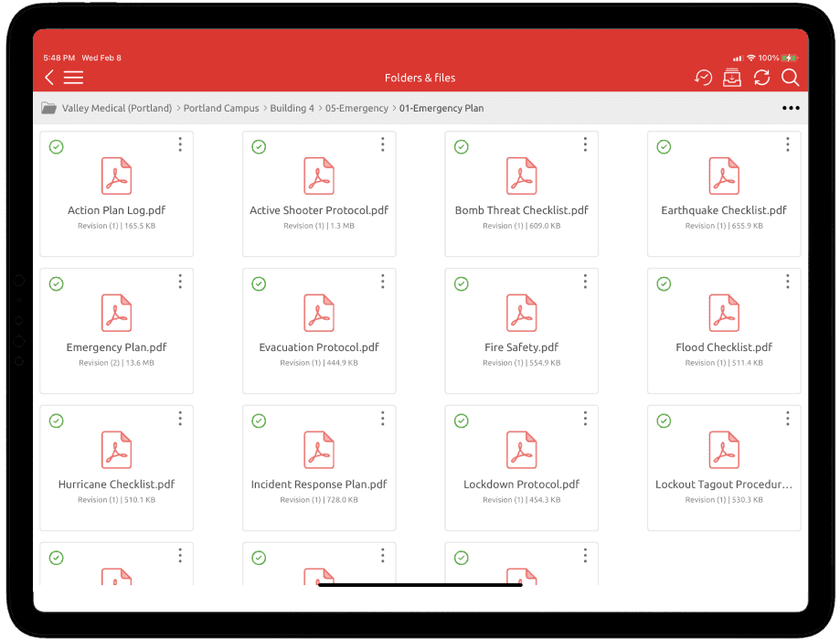Screen dimensions: 840x640
Task: Expand the three-dot menu for Flood Checklist.pdf
Action: 787,282
